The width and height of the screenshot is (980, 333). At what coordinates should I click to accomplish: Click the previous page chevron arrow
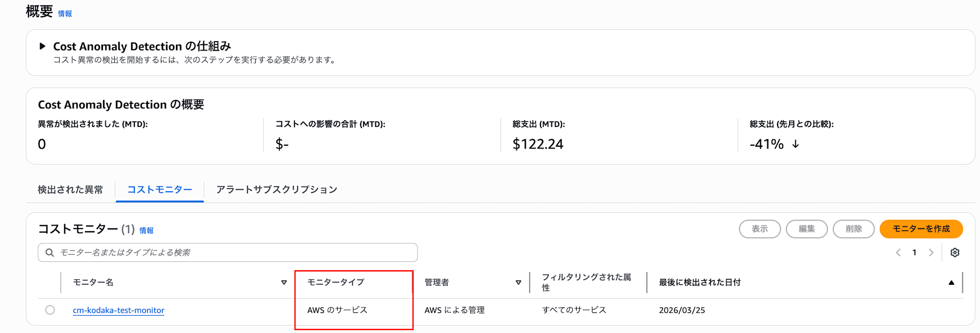pos(898,252)
